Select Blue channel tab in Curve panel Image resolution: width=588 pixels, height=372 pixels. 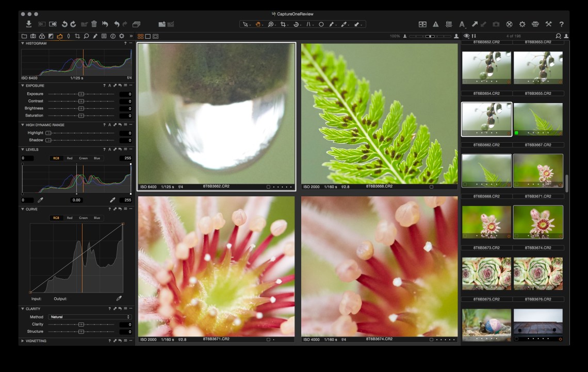pos(97,218)
